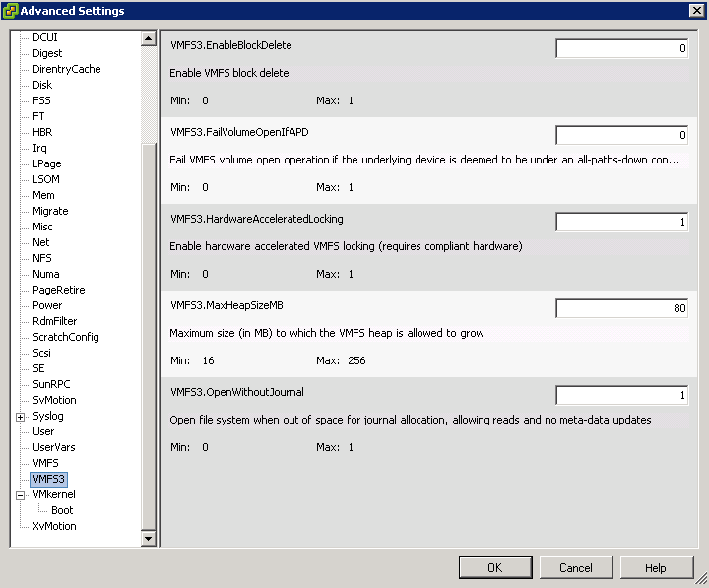Select SE in the settings tree

(38, 368)
